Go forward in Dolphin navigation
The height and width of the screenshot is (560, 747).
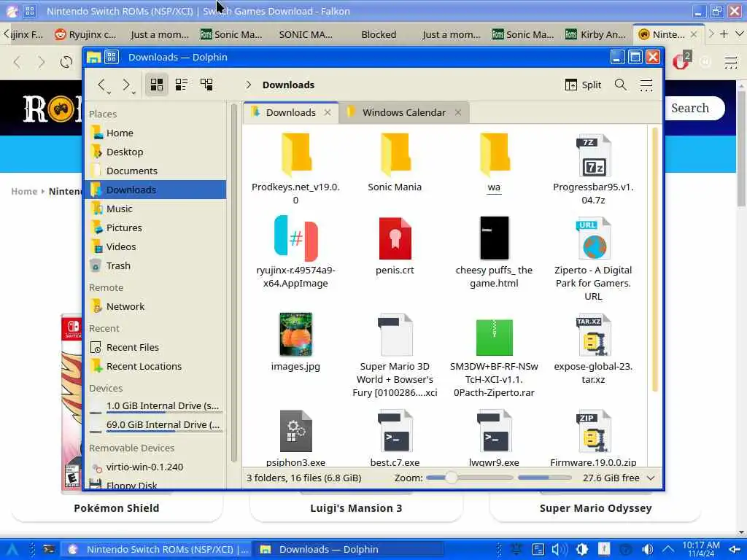(x=126, y=85)
